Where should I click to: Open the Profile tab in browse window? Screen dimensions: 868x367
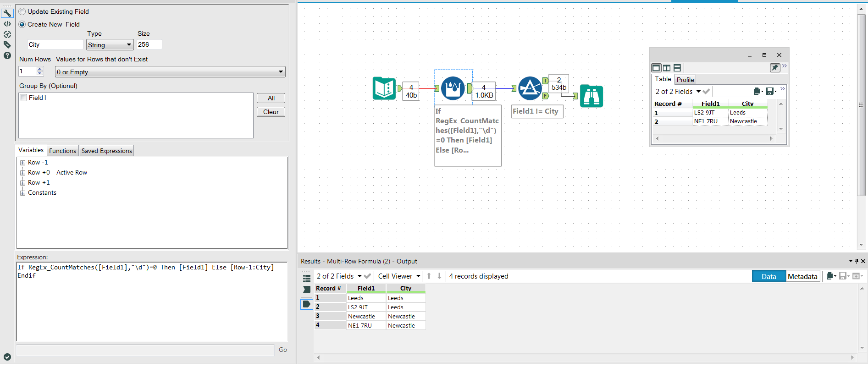(685, 80)
